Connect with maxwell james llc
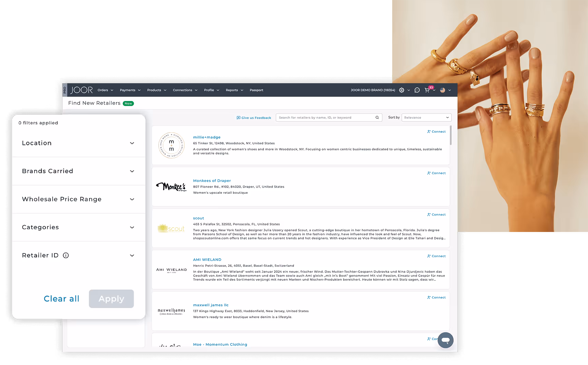 coord(437,297)
